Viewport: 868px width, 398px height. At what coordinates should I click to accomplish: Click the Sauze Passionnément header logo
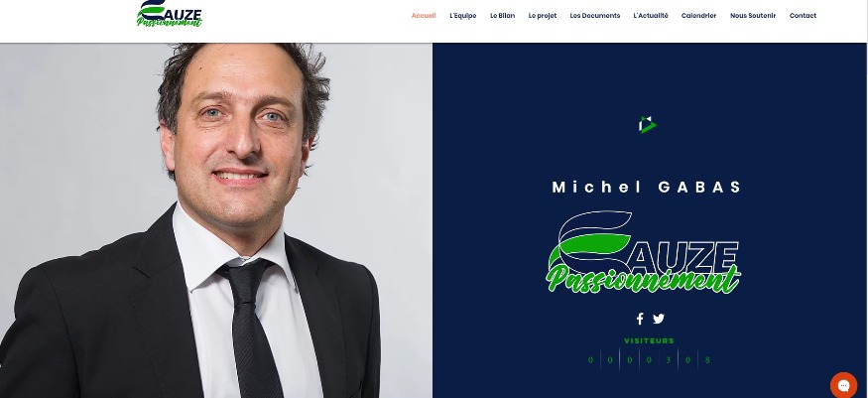[x=170, y=14]
